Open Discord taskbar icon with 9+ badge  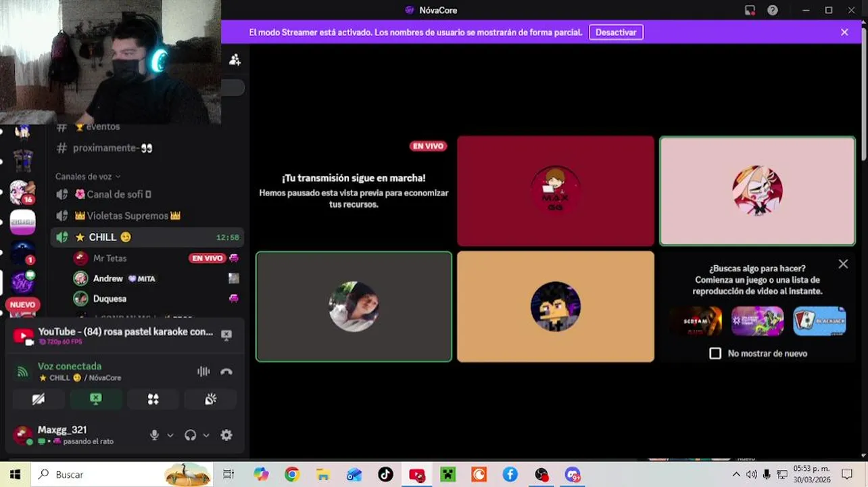[x=573, y=475]
